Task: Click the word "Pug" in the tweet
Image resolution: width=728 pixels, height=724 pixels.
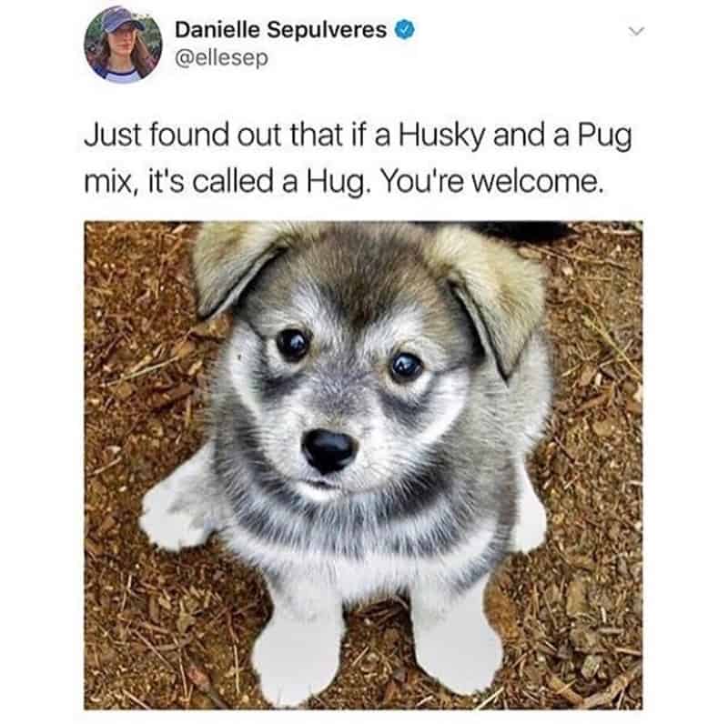Action: [604, 136]
